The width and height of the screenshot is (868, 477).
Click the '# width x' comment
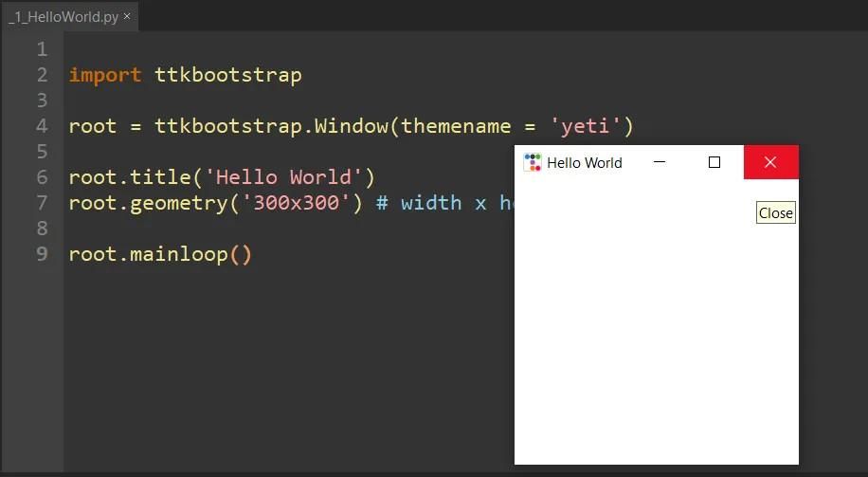[431, 203]
